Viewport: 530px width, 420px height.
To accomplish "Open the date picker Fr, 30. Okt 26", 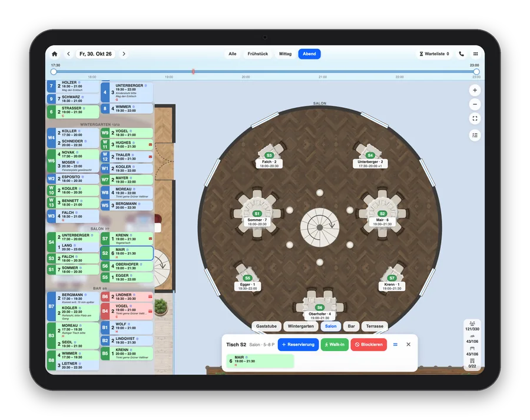I will click(95, 54).
